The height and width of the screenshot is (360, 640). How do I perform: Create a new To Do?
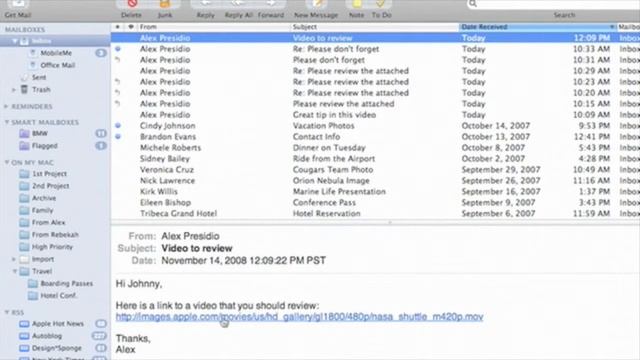[x=381, y=9]
